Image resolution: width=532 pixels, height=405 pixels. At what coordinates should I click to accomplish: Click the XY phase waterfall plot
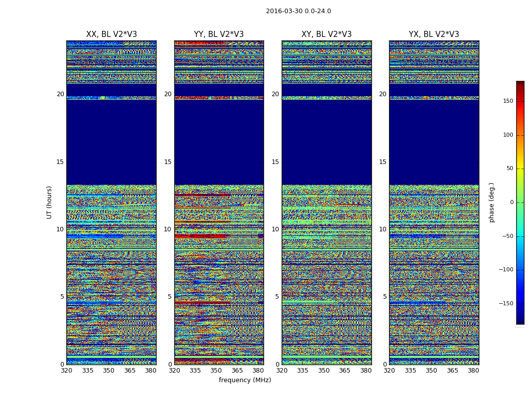327,202
